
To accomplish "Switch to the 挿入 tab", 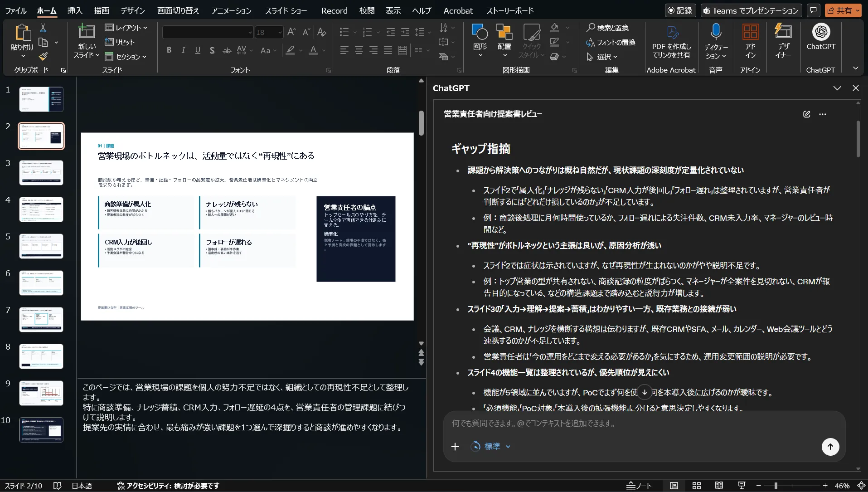I will (75, 10).
